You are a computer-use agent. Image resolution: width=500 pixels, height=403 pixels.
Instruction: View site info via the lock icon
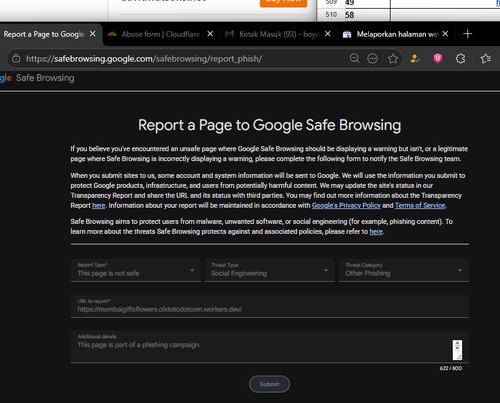16,59
